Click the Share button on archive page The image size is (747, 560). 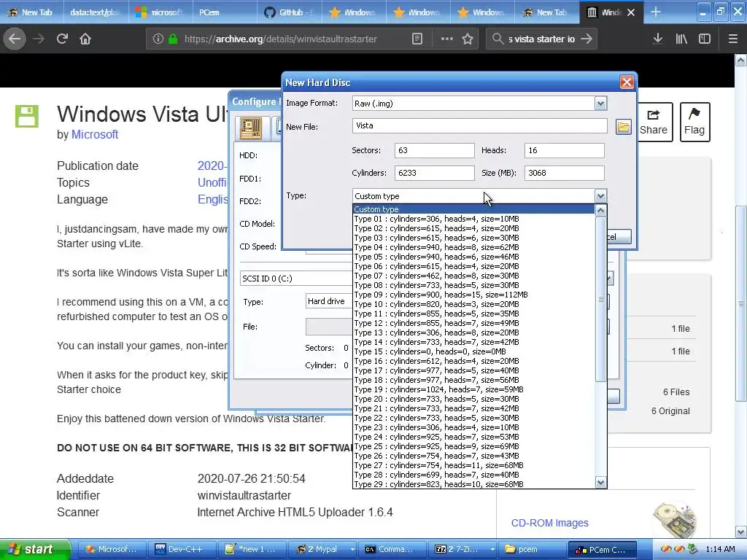coord(653,122)
